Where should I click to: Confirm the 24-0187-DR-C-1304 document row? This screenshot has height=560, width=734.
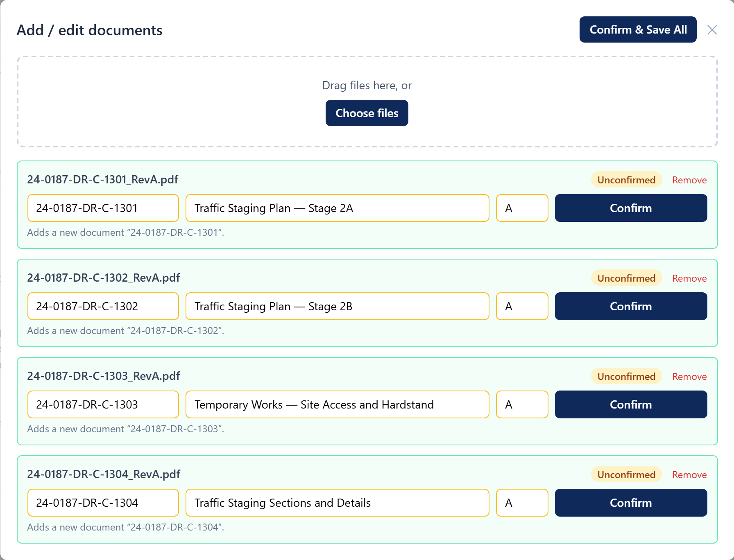[631, 503]
